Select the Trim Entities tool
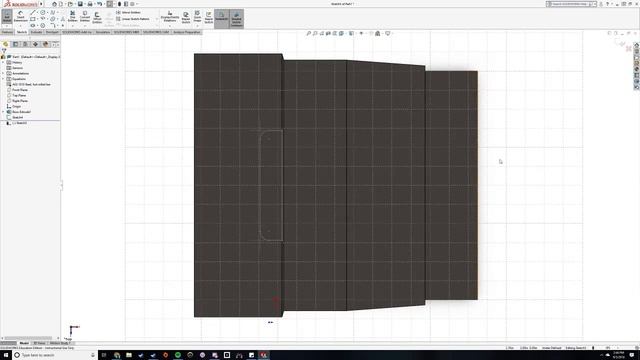 click(x=73, y=16)
